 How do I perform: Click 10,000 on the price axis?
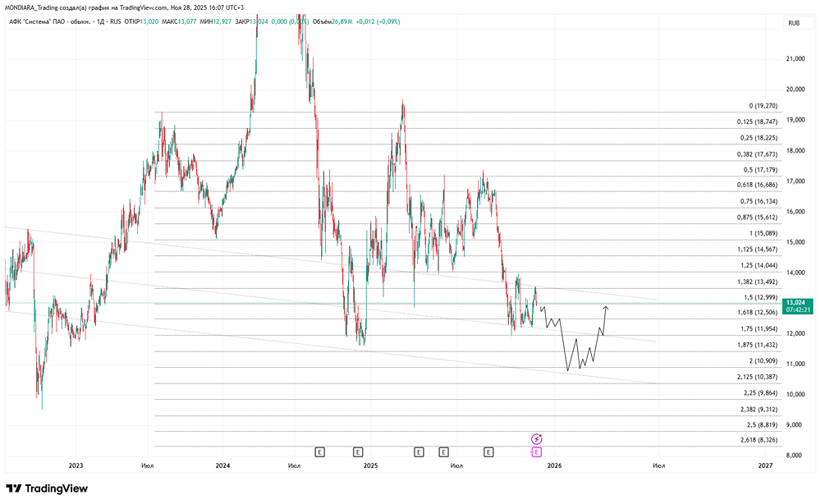tap(796, 395)
